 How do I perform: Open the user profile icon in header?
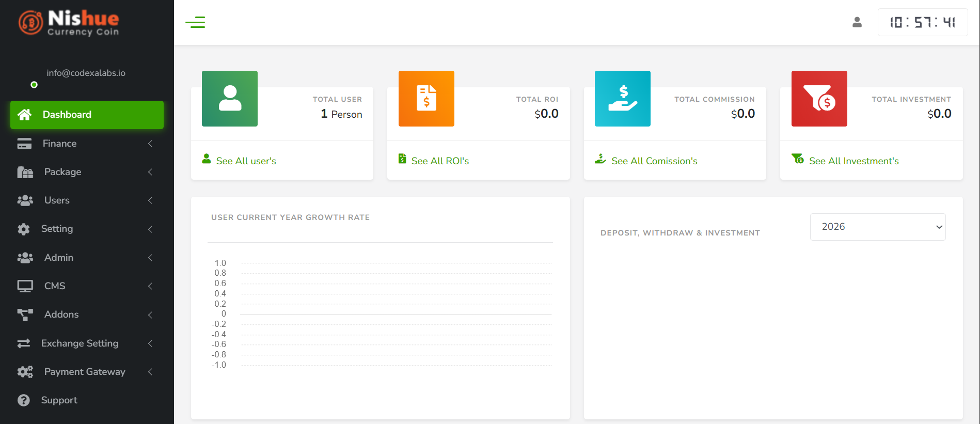pos(857,22)
